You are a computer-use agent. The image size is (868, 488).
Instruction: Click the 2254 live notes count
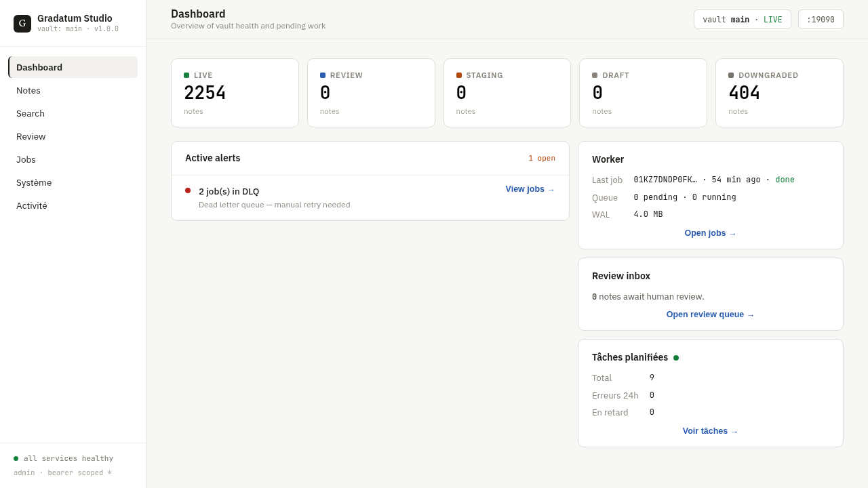(x=205, y=93)
